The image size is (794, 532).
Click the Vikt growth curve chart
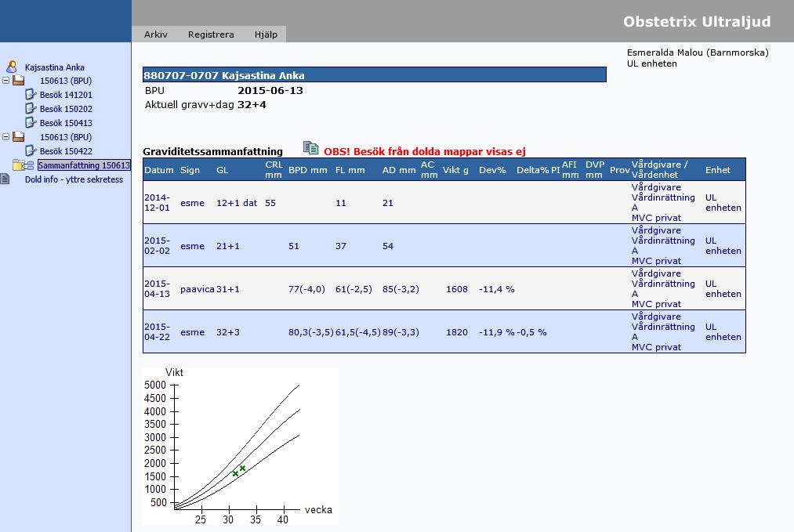tap(241, 446)
